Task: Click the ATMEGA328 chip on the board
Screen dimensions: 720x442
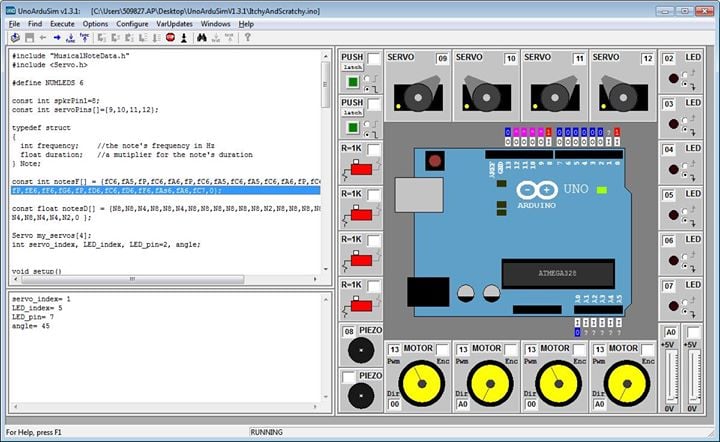Action: [x=558, y=274]
